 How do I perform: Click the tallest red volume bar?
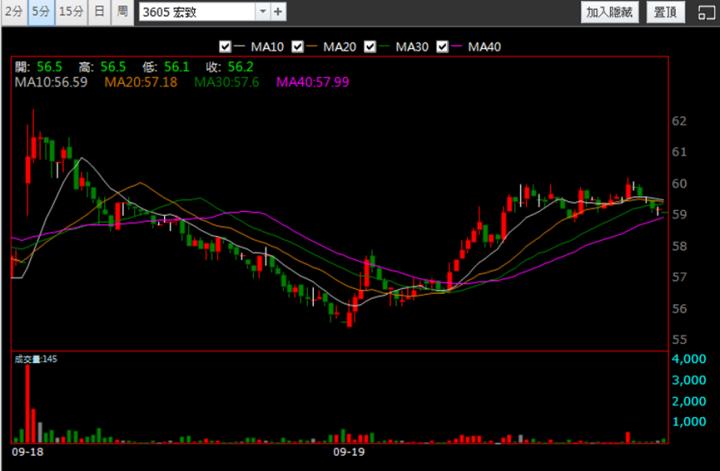28,403
